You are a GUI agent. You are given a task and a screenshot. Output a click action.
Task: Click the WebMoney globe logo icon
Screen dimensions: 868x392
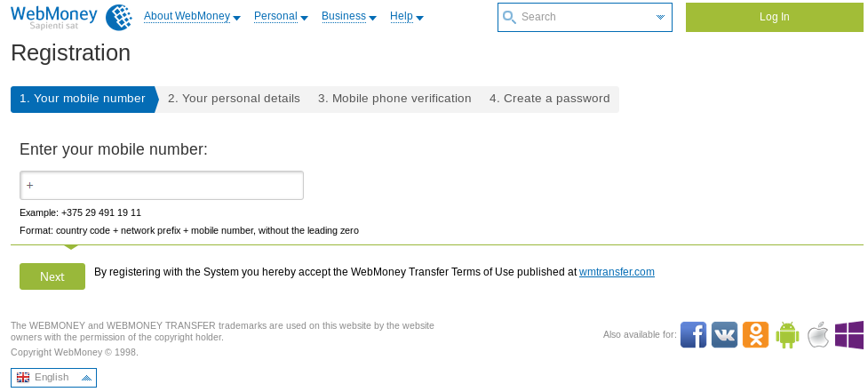point(119,17)
